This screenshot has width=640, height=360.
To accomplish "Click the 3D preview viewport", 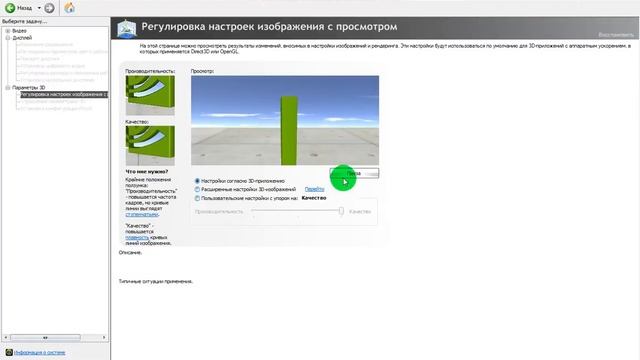I will click(285, 120).
